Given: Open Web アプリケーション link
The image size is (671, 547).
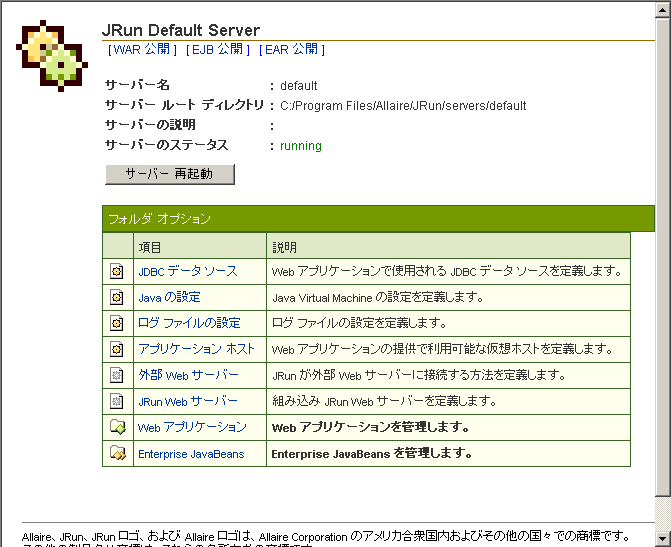Looking at the screenshot, I should (192, 427).
